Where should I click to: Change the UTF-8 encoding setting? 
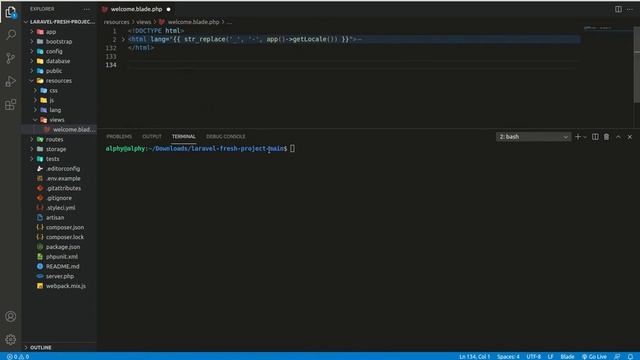pos(533,356)
